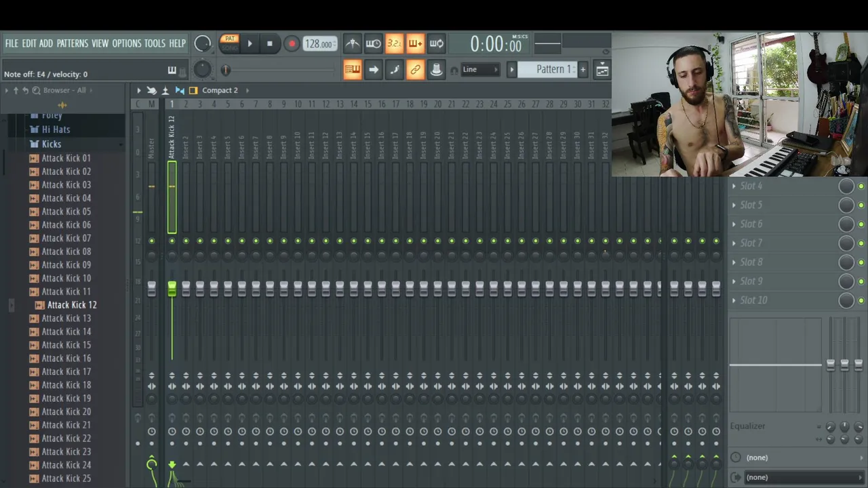868x488 pixels.
Task: Click the Insert 1 volume fader
Action: pos(172,290)
